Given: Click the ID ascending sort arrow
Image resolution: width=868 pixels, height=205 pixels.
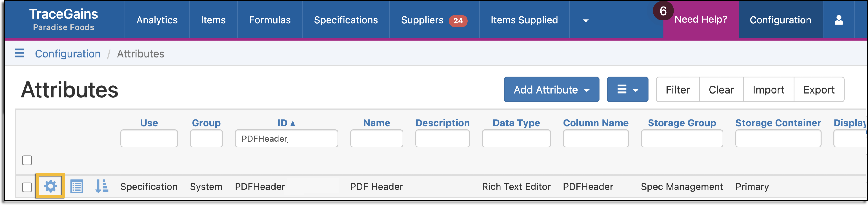Looking at the screenshot, I should pyautogui.click(x=292, y=123).
